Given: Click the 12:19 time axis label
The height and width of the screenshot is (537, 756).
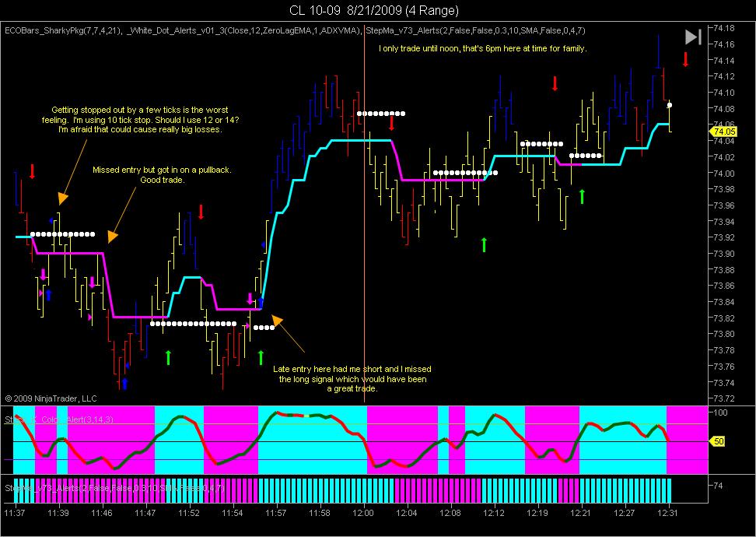Looking at the screenshot, I should 538,512.
